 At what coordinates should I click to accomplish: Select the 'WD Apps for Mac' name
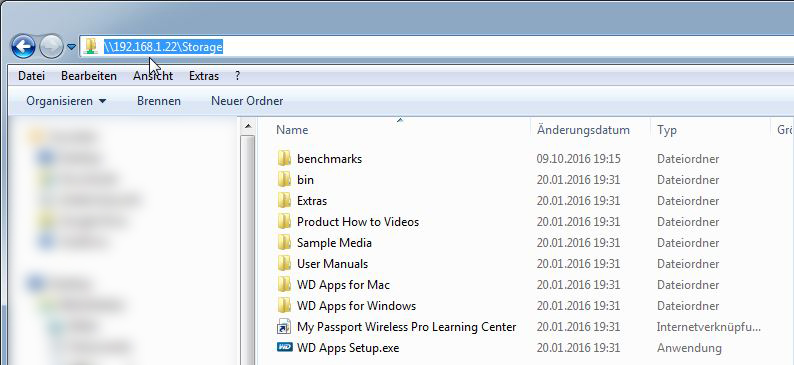tap(343, 285)
